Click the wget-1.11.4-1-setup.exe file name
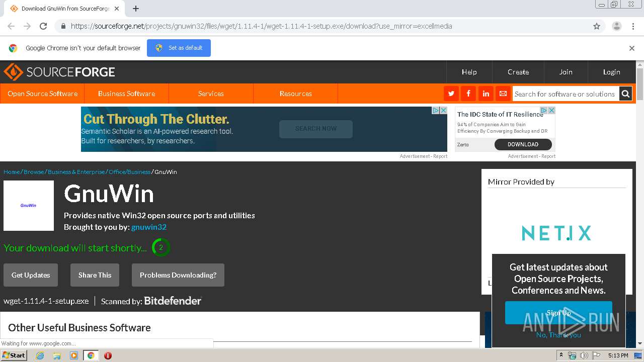The image size is (644, 362). click(46, 301)
